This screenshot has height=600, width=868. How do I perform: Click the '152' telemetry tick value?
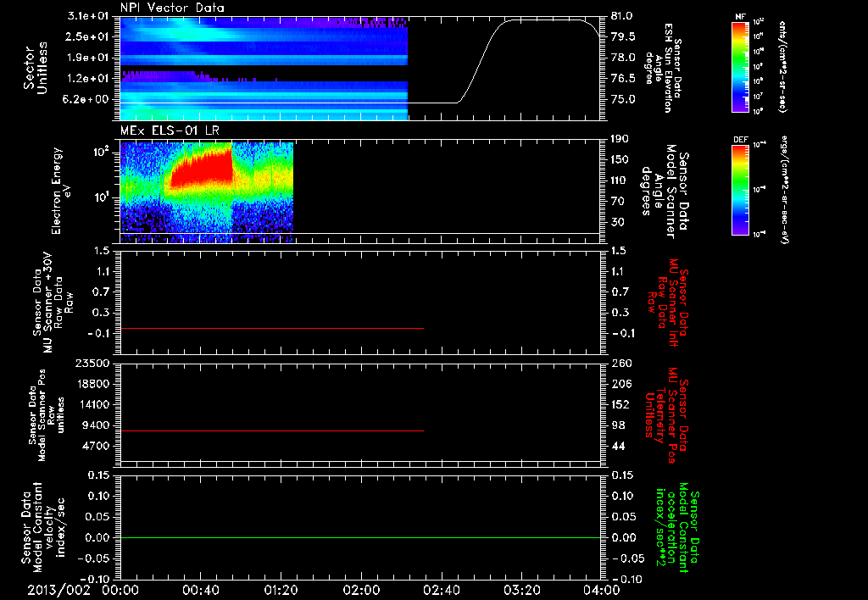tap(620, 404)
